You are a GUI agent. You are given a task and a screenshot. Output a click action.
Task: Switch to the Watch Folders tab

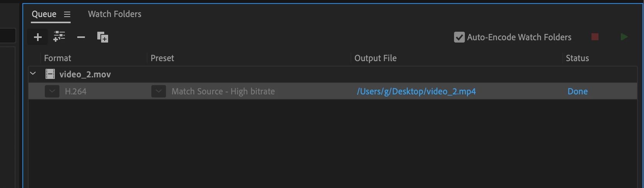(x=115, y=14)
